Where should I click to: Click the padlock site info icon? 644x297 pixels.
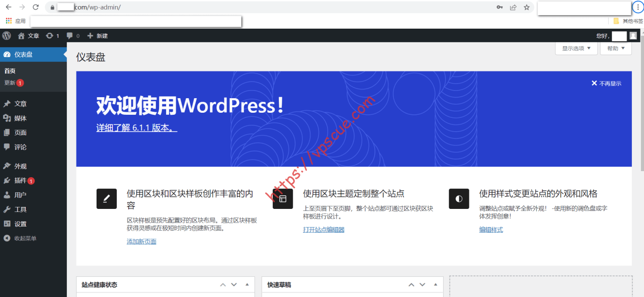[52, 8]
